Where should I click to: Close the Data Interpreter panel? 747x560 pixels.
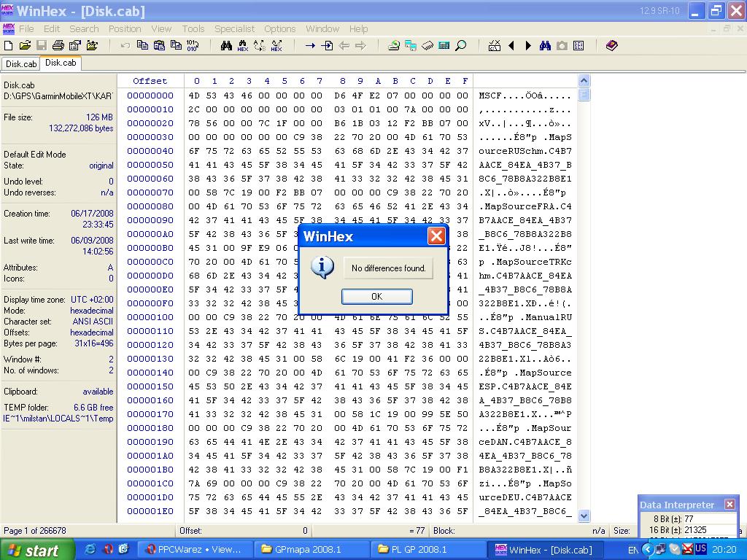(x=729, y=505)
